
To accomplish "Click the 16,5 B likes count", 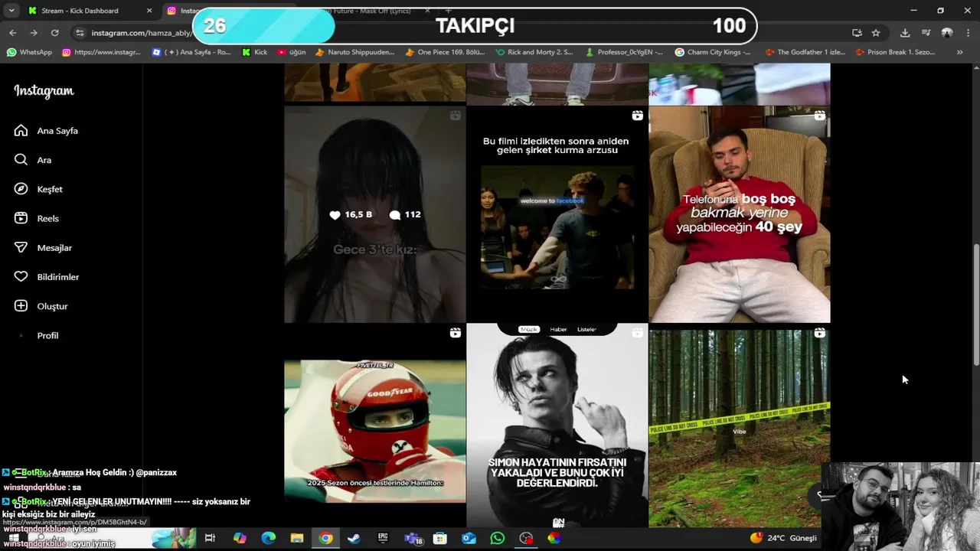I will (x=351, y=214).
